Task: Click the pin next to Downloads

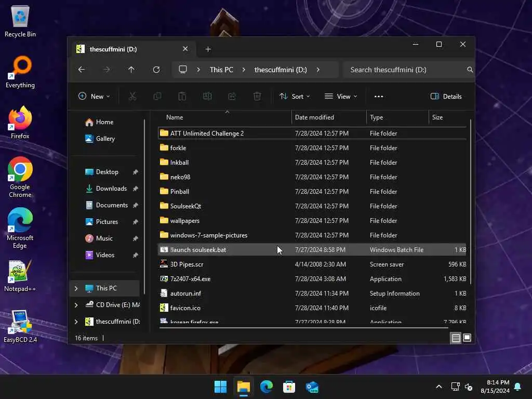Action: [x=136, y=189]
